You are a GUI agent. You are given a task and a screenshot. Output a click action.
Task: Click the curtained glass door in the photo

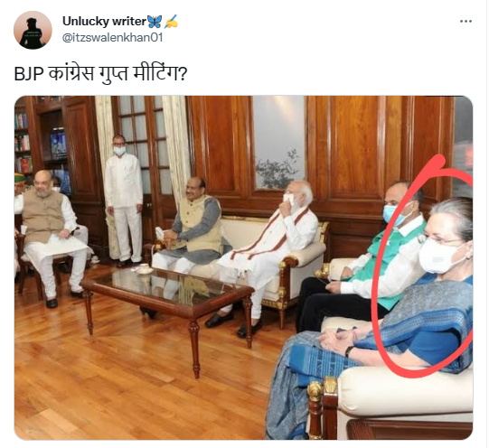(144, 150)
